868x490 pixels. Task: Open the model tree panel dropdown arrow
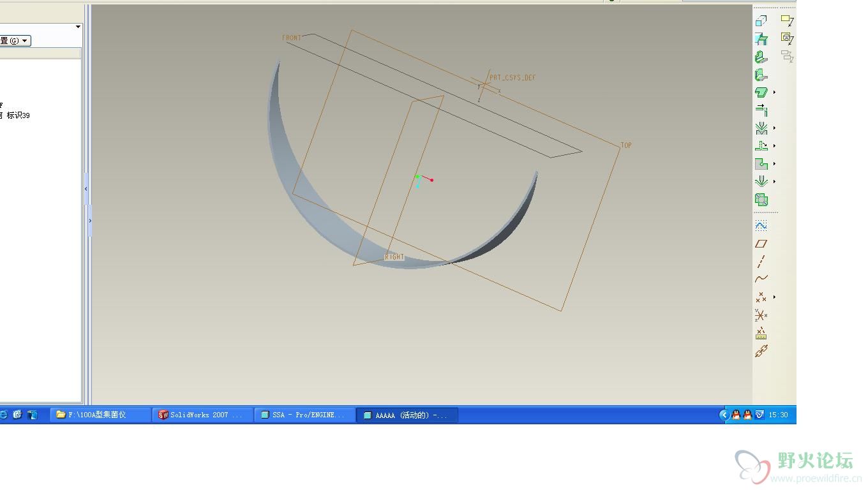pyautogui.click(x=78, y=27)
